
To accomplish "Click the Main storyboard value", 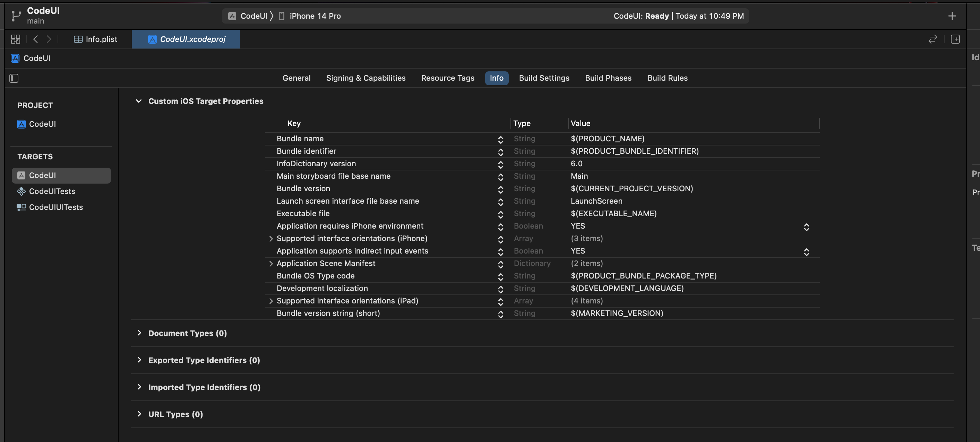I will (x=579, y=176).
